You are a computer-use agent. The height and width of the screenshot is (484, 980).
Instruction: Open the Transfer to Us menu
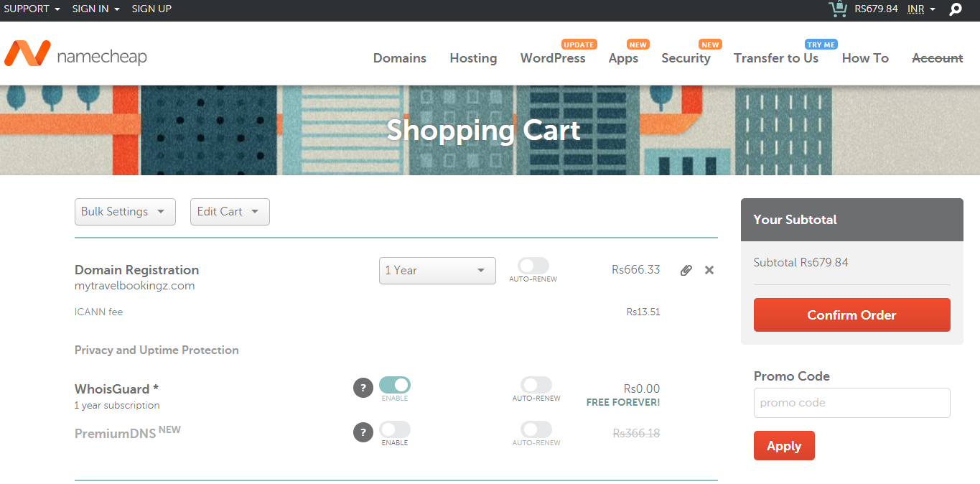point(776,58)
